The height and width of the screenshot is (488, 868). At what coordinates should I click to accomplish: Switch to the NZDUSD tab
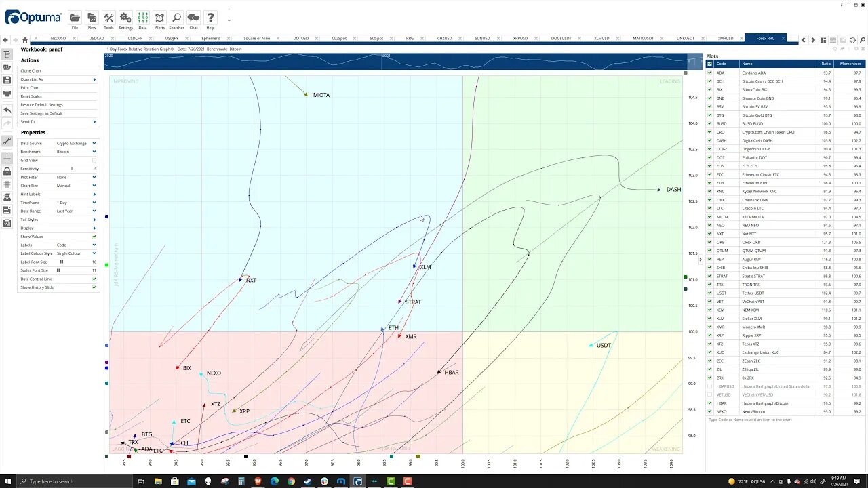[58, 39]
